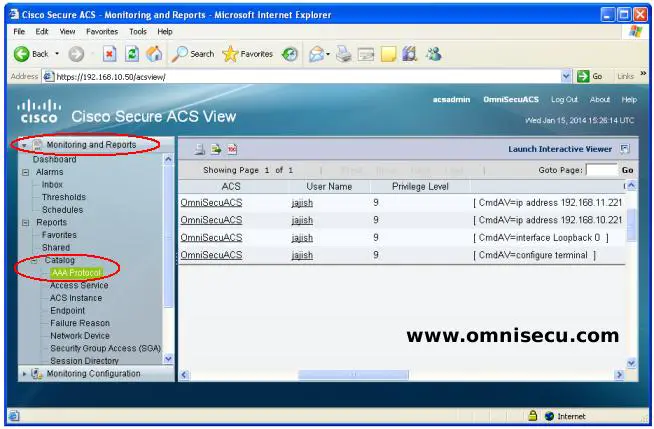Click navigation tree scroll down arrow

tap(168, 359)
